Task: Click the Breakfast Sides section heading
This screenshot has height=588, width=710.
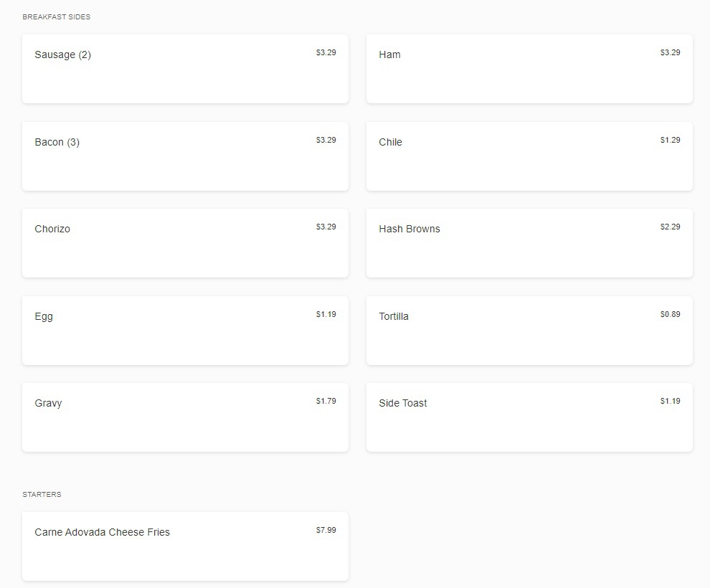Action: (57, 16)
